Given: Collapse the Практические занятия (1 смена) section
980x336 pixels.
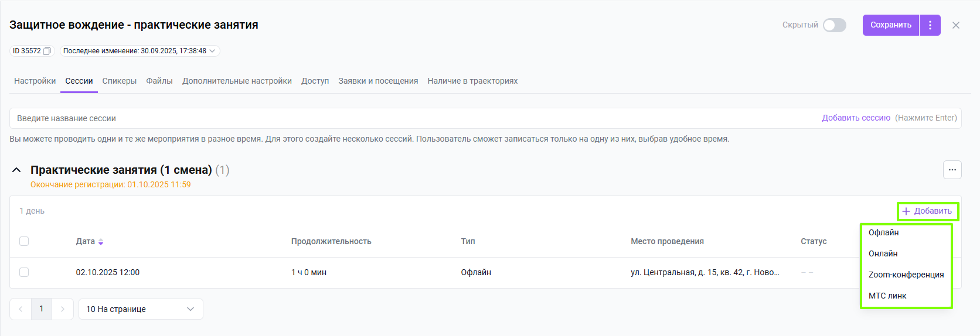Looking at the screenshot, I should [x=17, y=170].
